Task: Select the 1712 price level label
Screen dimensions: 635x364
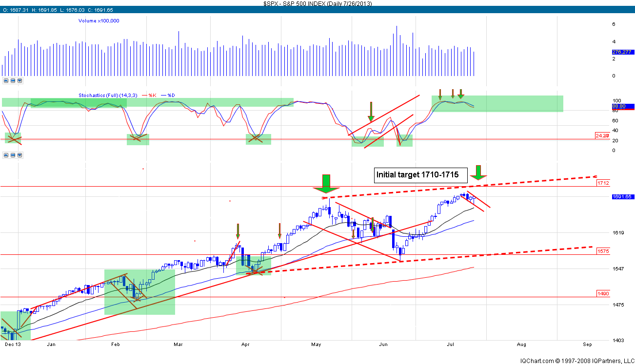Action: click(x=603, y=183)
